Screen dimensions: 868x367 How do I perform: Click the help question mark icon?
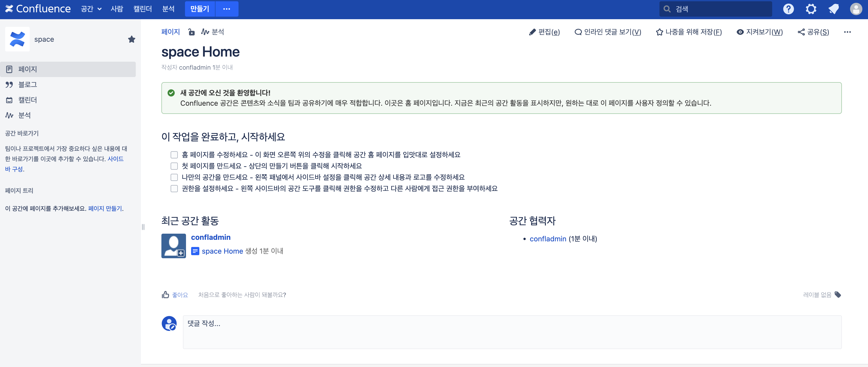point(788,9)
